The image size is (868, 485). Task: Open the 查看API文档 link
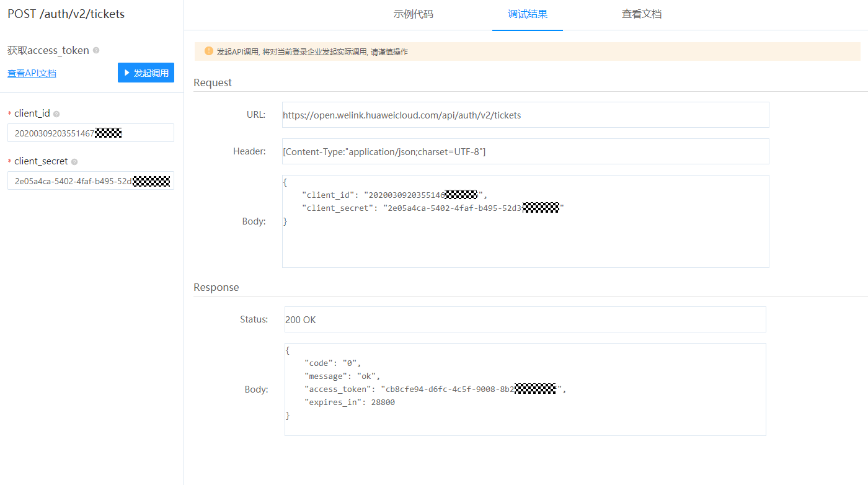point(32,73)
